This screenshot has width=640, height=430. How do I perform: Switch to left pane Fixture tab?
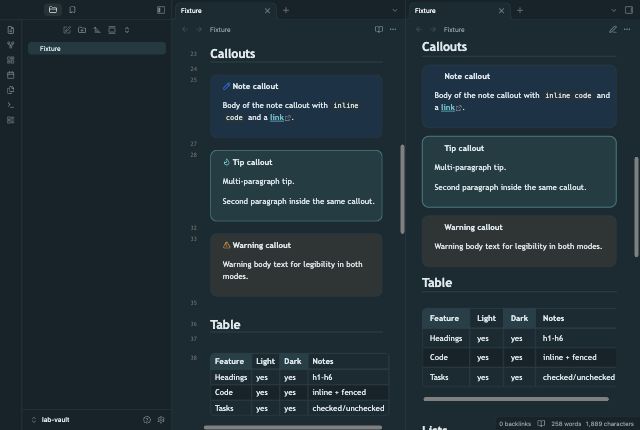[x=226, y=11]
